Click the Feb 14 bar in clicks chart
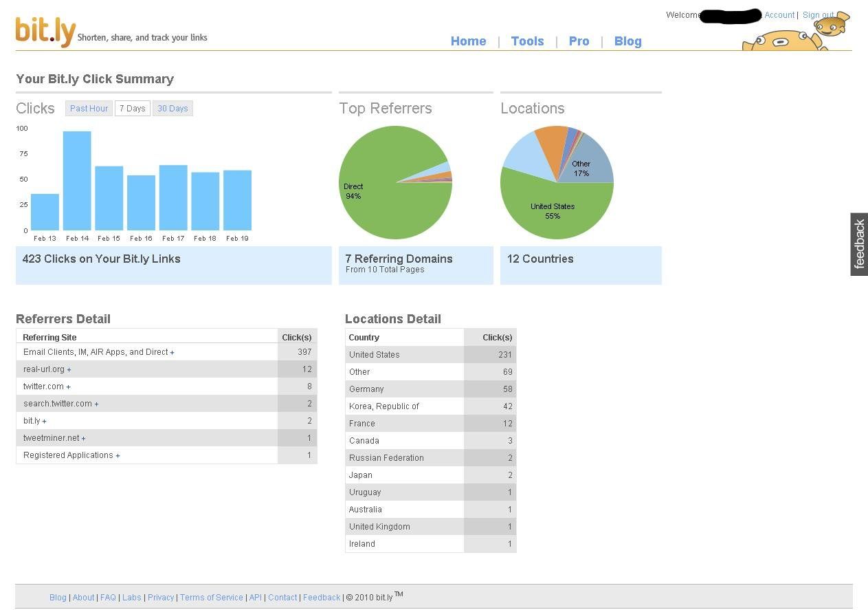This screenshot has width=868, height=610. point(77,181)
